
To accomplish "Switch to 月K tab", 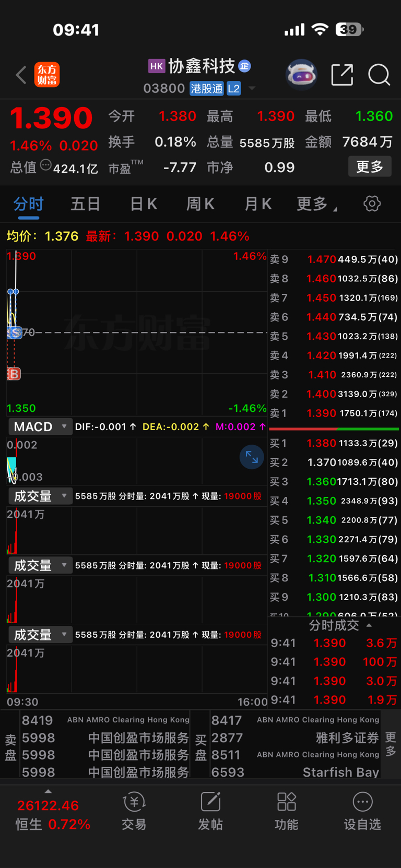I will point(258,204).
